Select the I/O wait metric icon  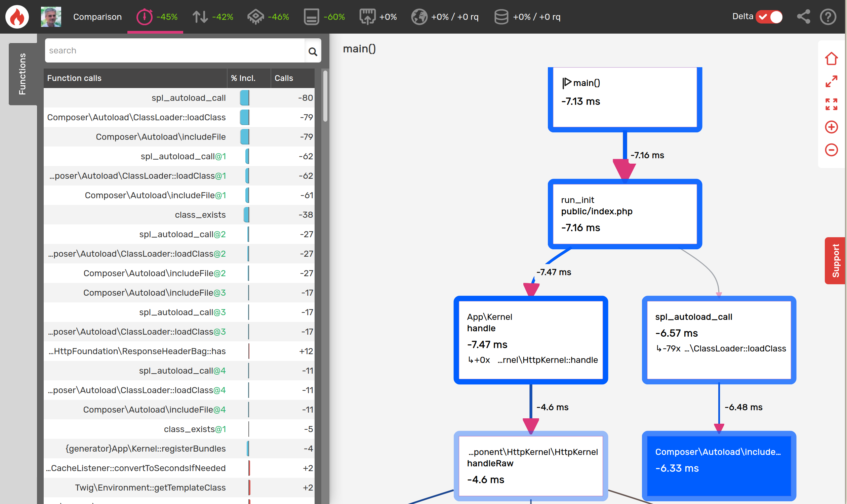click(200, 16)
